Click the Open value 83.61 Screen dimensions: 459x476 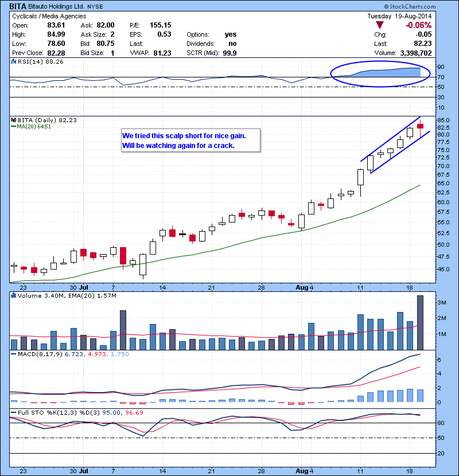click(56, 25)
